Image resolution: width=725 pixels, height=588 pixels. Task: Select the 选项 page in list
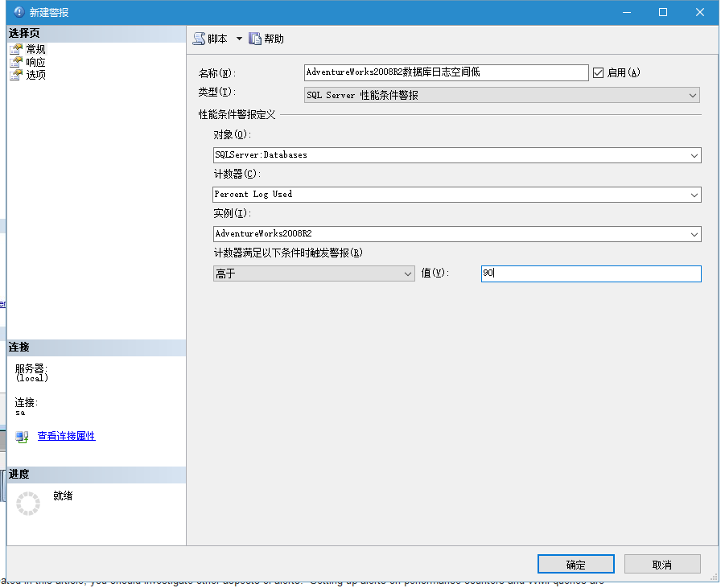pyautogui.click(x=36, y=75)
